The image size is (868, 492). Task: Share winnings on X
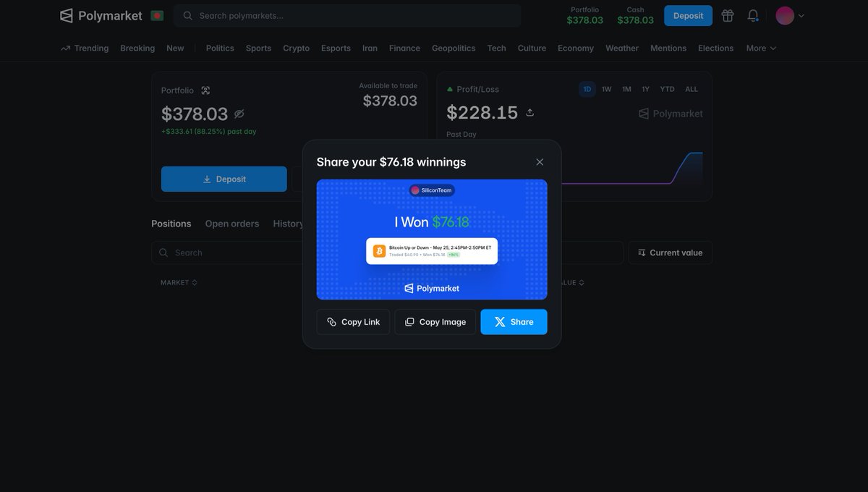tap(514, 322)
